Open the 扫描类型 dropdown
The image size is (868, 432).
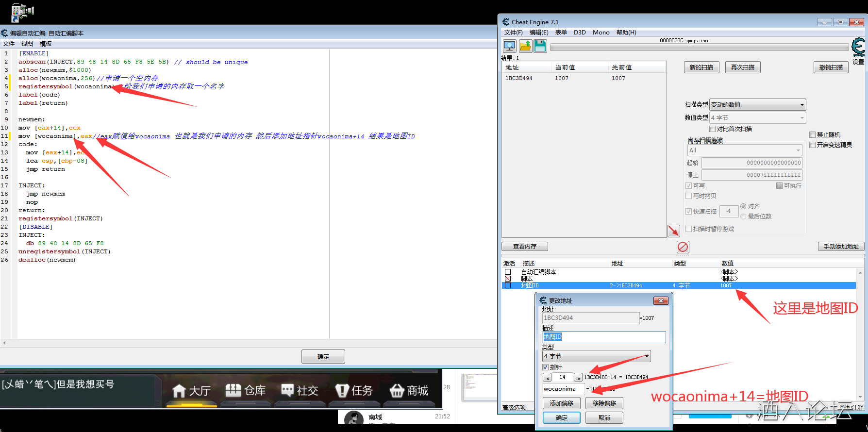[758, 105]
